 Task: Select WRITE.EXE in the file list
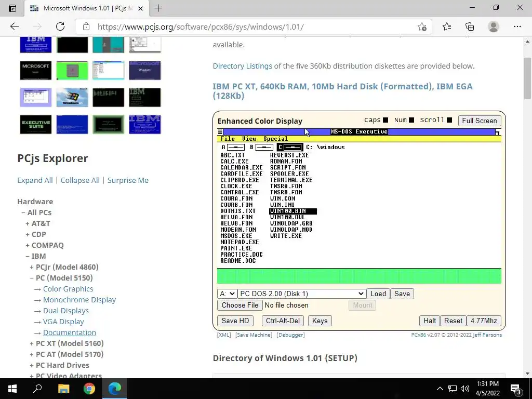pyautogui.click(x=286, y=236)
